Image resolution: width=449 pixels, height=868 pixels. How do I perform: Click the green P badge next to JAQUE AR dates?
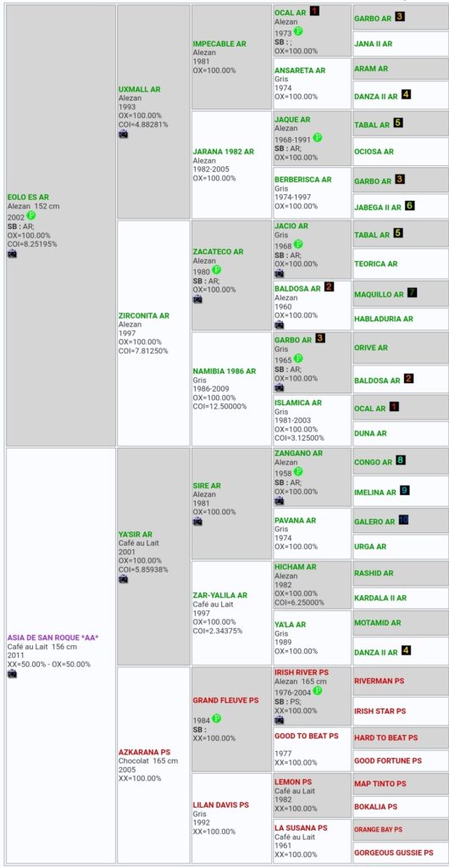318,138
